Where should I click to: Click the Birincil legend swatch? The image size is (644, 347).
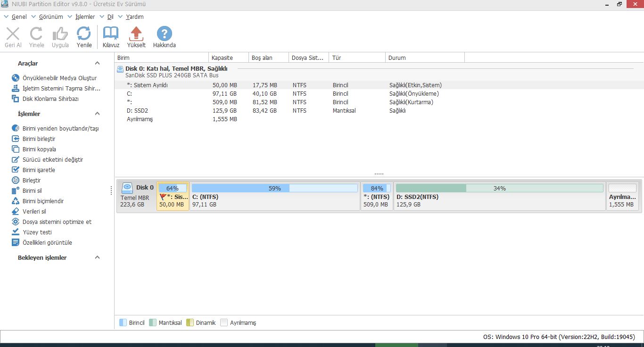[123, 322]
